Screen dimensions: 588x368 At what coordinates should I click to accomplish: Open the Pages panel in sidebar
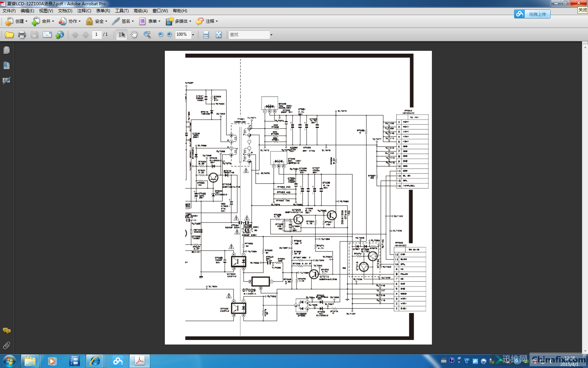[x=7, y=50]
